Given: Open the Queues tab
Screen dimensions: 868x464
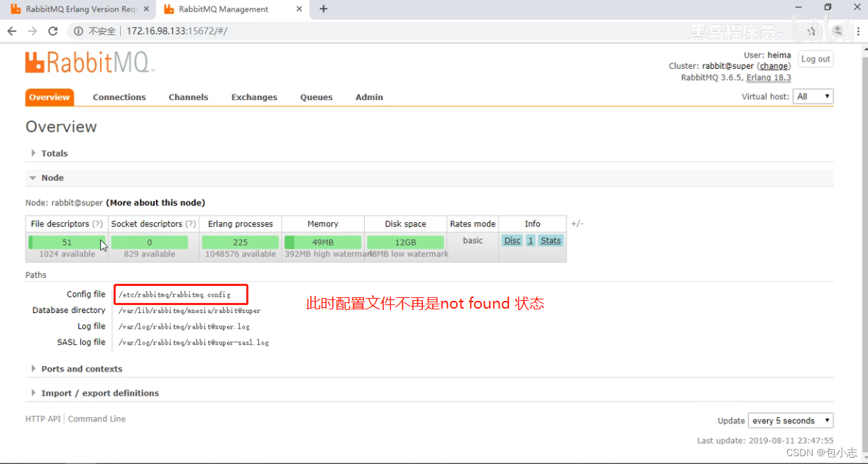Looking at the screenshot, I should 317,97.
